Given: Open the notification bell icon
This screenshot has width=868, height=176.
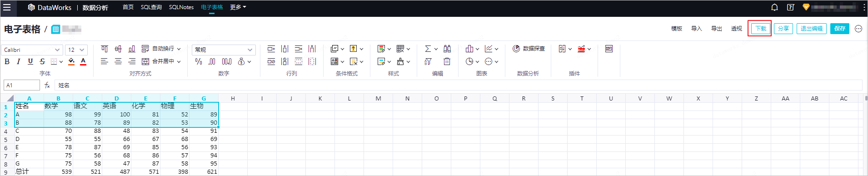Looking at the screenshot, I should (775, 7).
